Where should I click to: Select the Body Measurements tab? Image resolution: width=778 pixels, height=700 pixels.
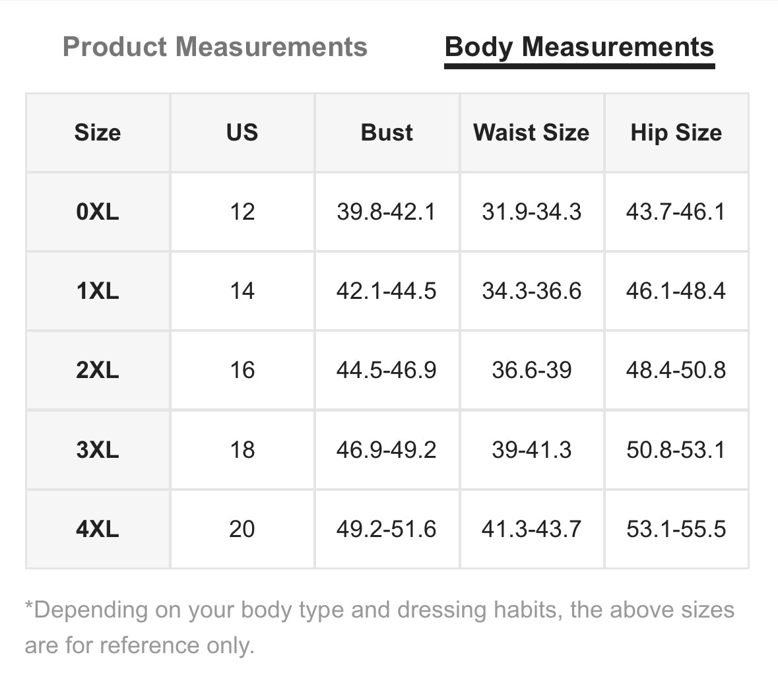[x=579, y=48]
